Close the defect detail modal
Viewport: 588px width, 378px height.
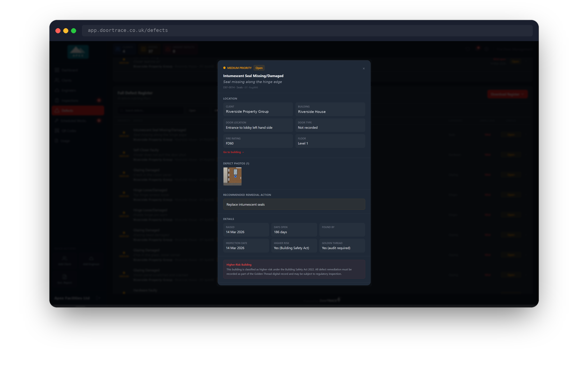pyautogui.click(x=364, y=68)
